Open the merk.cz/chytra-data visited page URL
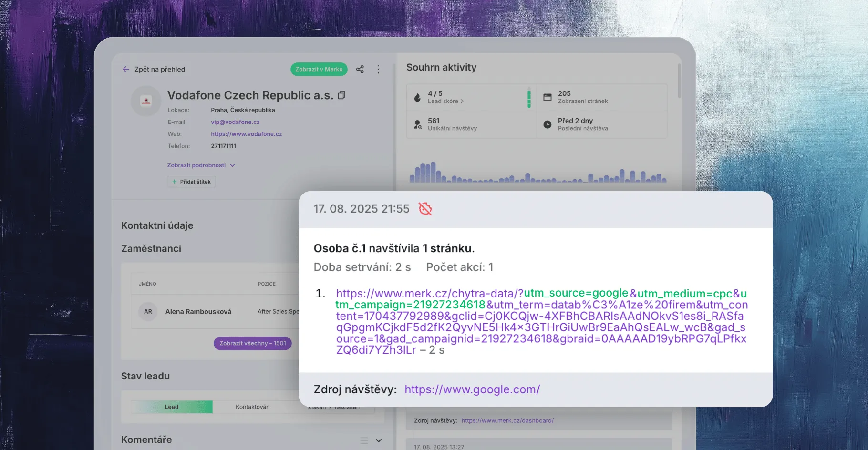Viewport: 868px width, 450px height. point(541,322)
